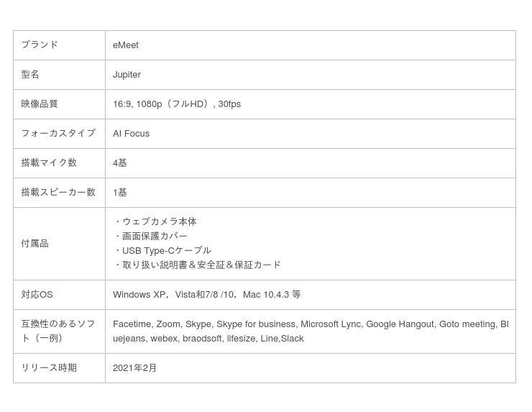532x412 pixels.
Task: Click the 搭載スピーカー数 label
Action: tap(58, 193)
